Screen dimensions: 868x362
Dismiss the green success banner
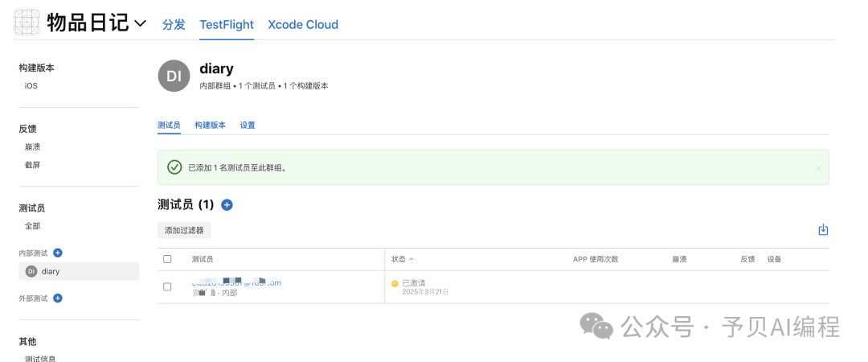pos(818,168)
